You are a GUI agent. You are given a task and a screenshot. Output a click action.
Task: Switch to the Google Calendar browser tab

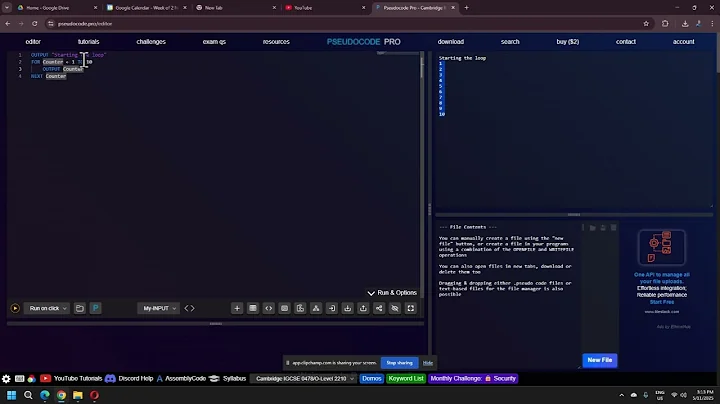pyautogui.click(x=146, y=8)
